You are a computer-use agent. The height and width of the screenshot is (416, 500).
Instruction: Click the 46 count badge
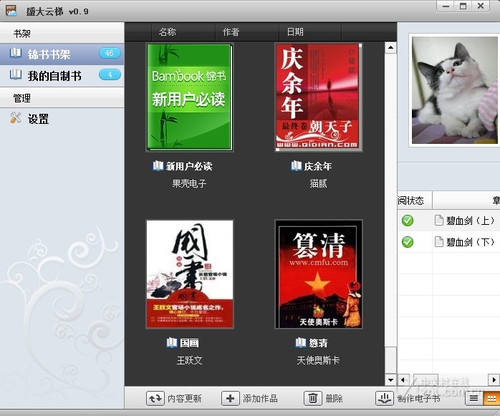click(109, 53)
